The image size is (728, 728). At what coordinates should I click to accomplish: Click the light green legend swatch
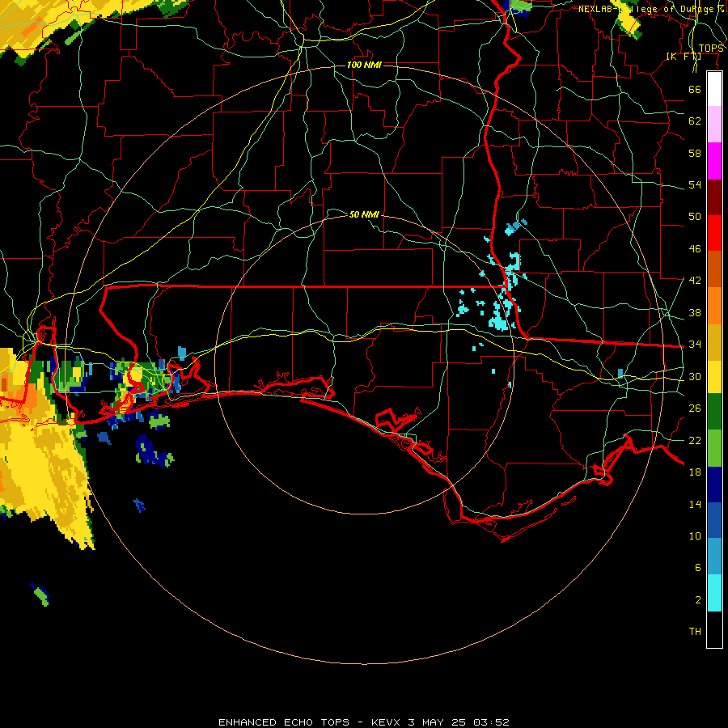click(714, 448)
